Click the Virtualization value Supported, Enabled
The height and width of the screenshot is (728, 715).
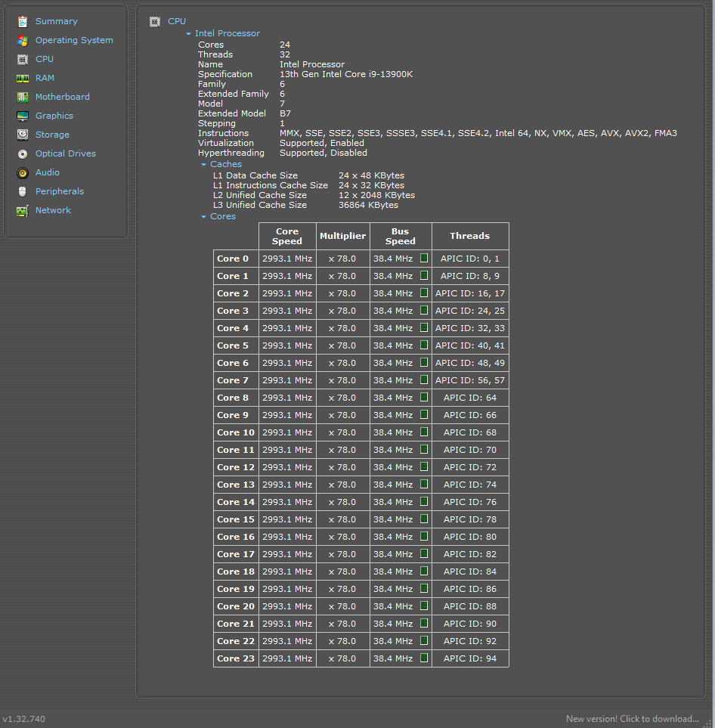322,143
